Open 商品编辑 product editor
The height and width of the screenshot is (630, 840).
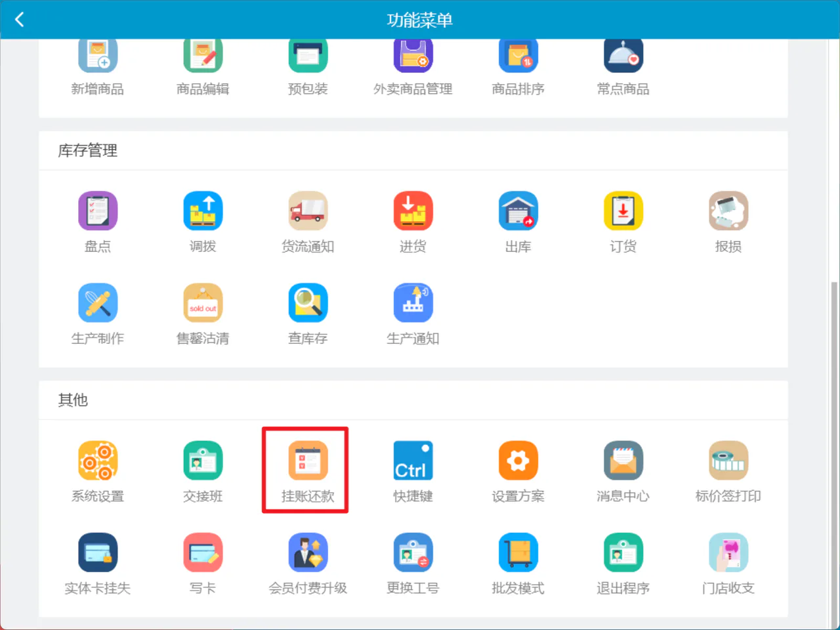(203, 67)
